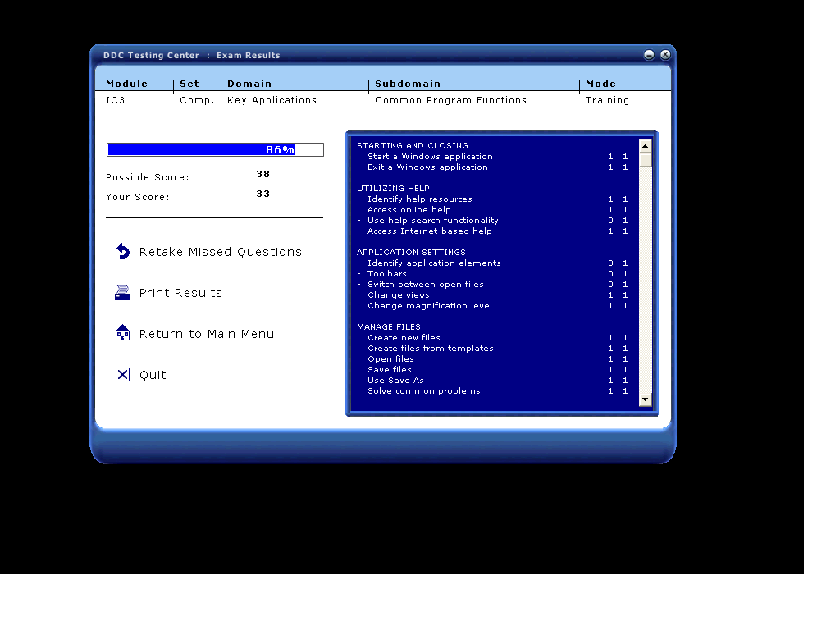Image resolution: width=840 pixels, height=630 pixels.
Task: Select row Change views
Action: [x=492, y=295]
